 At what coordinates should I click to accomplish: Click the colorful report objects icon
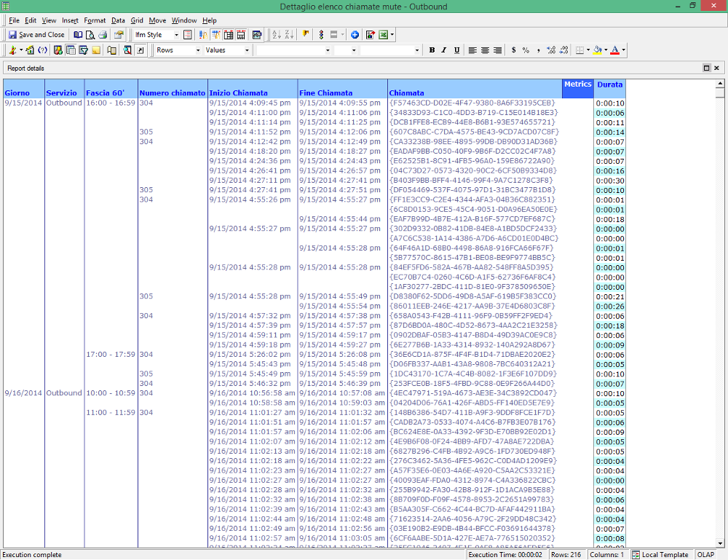(58, 50)
